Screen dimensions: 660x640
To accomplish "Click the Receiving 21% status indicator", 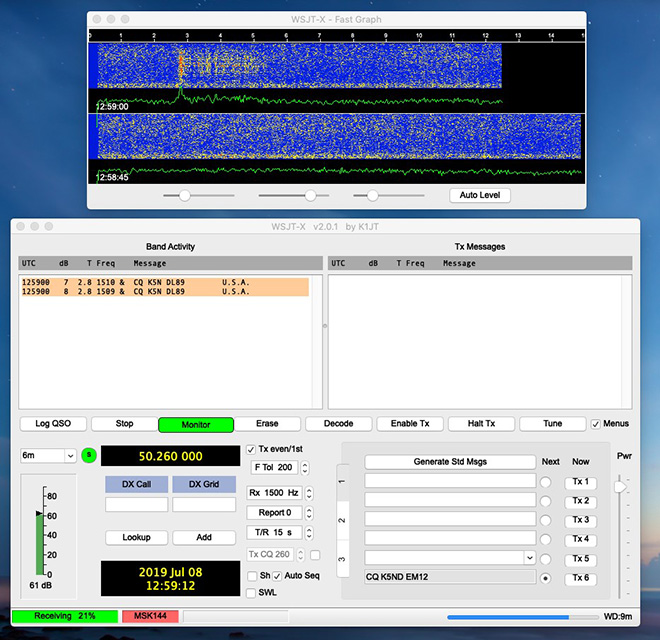I will coord(65,616).
